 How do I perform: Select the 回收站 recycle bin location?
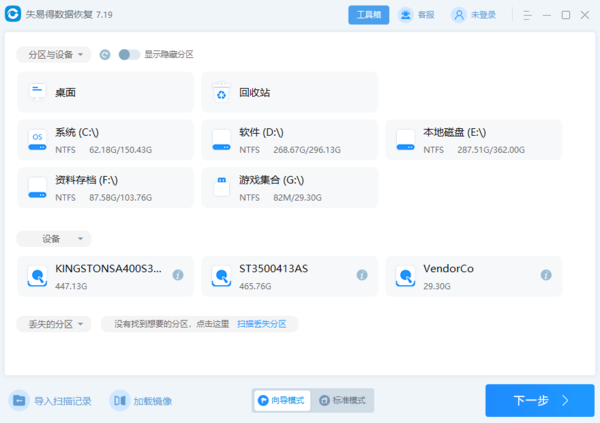[x=290, y=92]
